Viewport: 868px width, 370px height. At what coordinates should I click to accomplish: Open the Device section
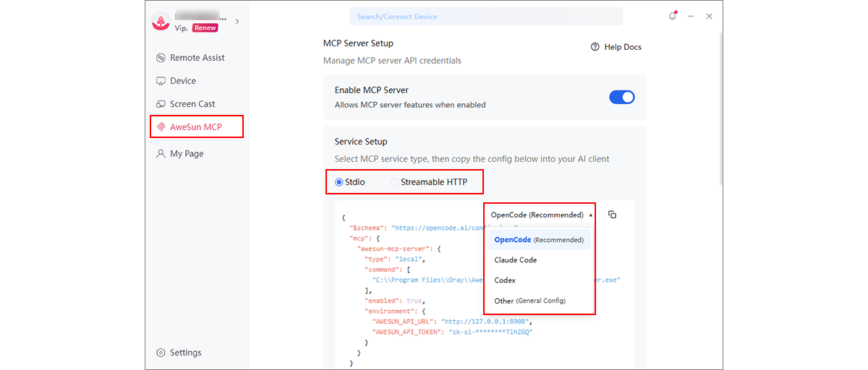click(176, 81)
